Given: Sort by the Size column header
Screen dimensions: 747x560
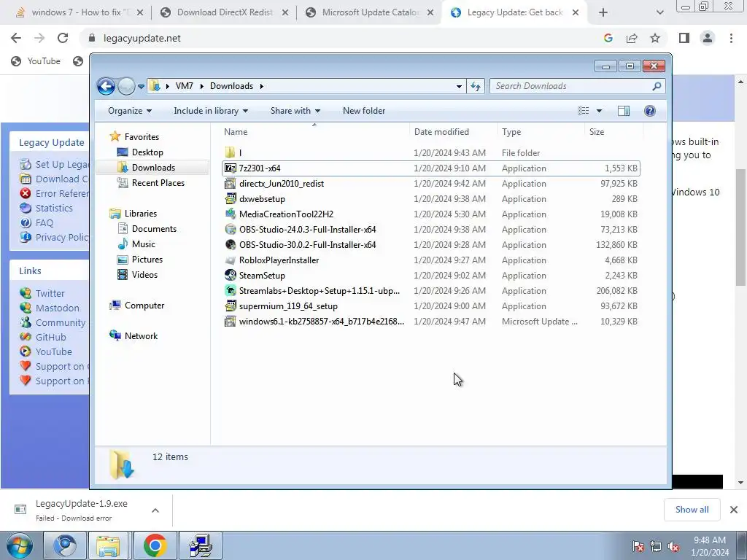Looking at the screenshot, I should 614,132.
